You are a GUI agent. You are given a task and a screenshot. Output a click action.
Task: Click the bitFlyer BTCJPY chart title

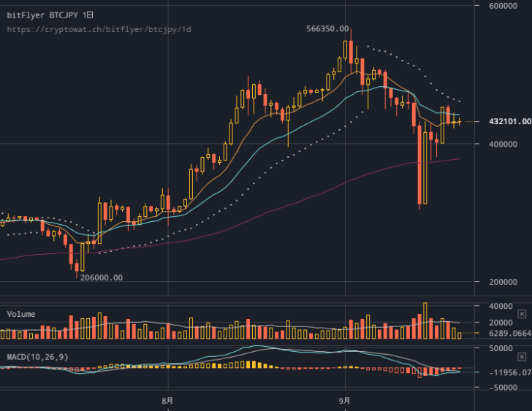pyautogui.click(x=50, y=15)
